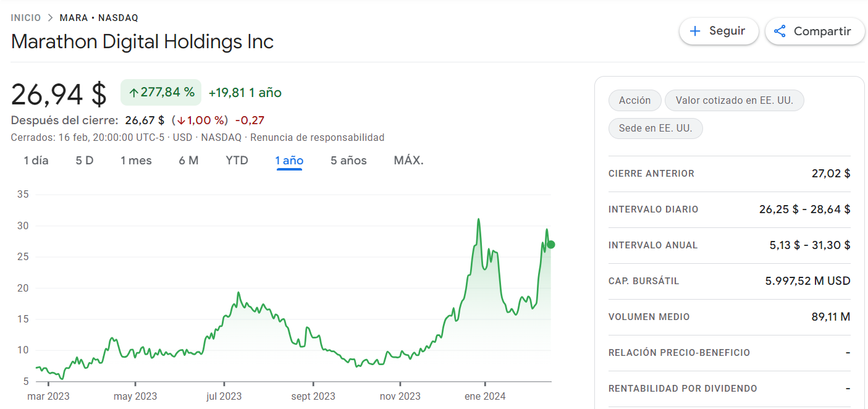Click the 27,02 $ previous close value
This screenshot has height=409, width=868.
tap(831, 174)
